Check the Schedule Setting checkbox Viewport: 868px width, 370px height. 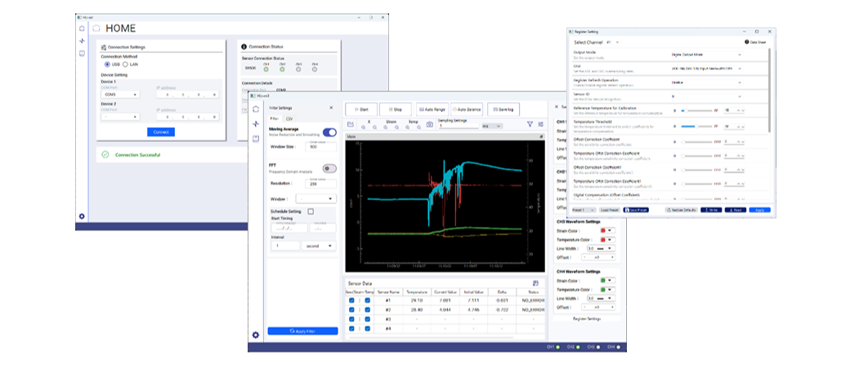[x=310, y=212]
